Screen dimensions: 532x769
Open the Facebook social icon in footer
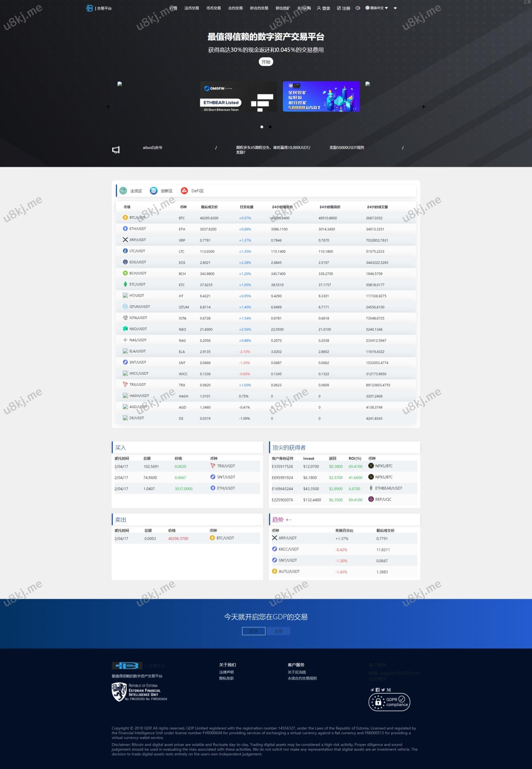377,689
